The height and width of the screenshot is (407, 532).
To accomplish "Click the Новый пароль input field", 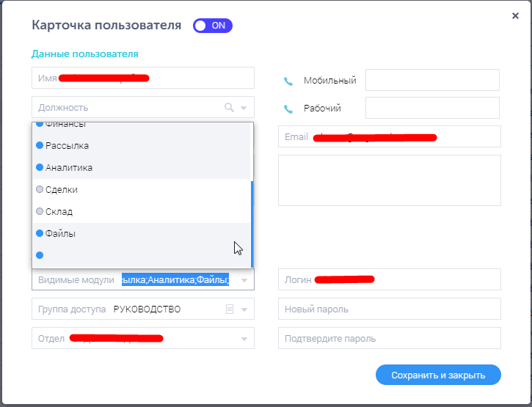I will click(x=389, y=309).
